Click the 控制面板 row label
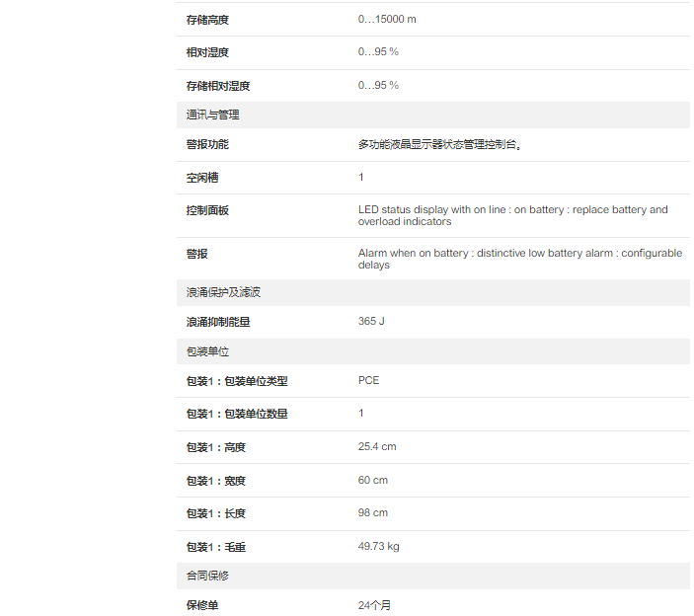Viewport: 694px width, 616px height. (x=207, y=210)
